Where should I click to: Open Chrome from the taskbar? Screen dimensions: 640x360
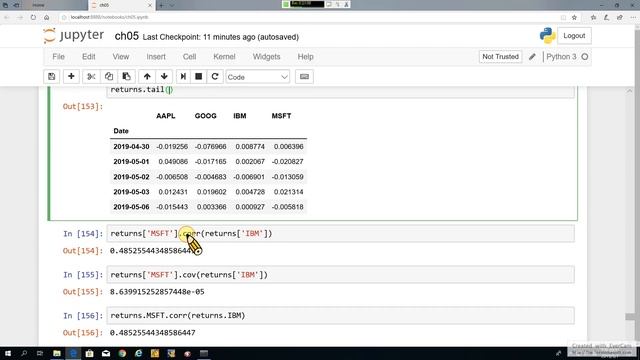tap(122, 353)
